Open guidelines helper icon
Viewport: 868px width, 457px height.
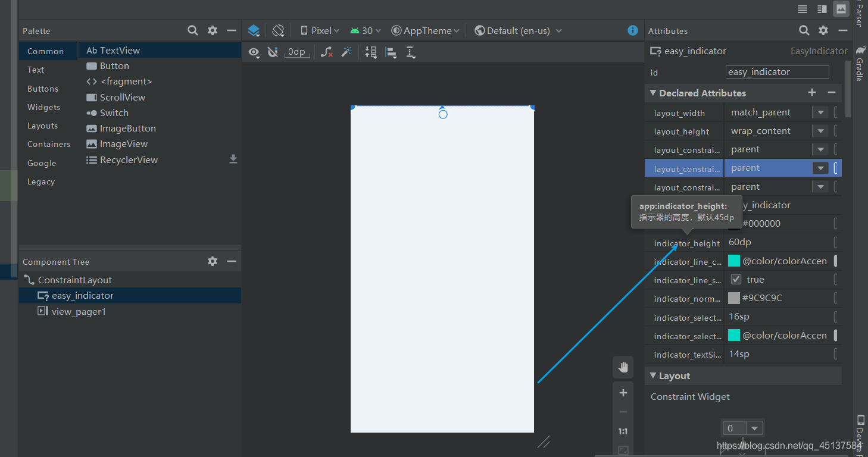[x=411, y=52]
